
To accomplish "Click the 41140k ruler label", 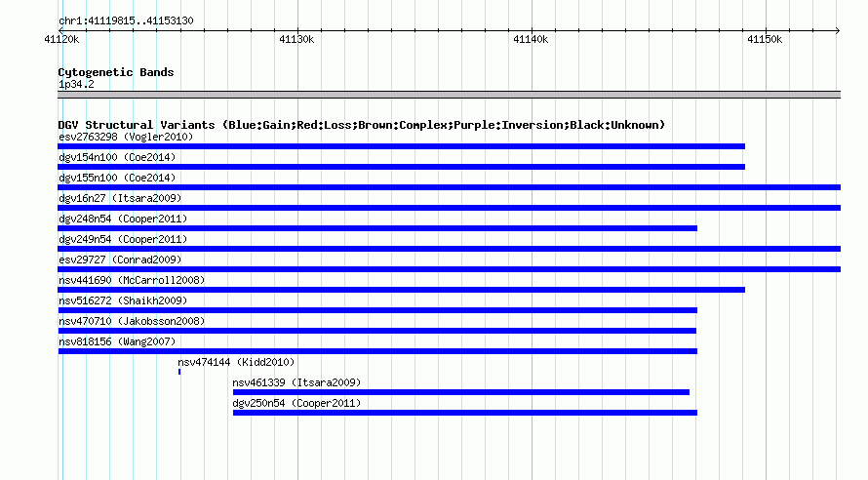I will pyautogui.click(x=531, y=40).
